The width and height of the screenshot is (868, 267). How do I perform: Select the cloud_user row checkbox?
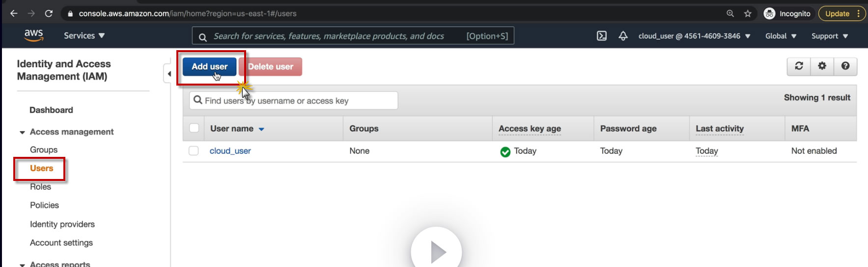(194, 151)
